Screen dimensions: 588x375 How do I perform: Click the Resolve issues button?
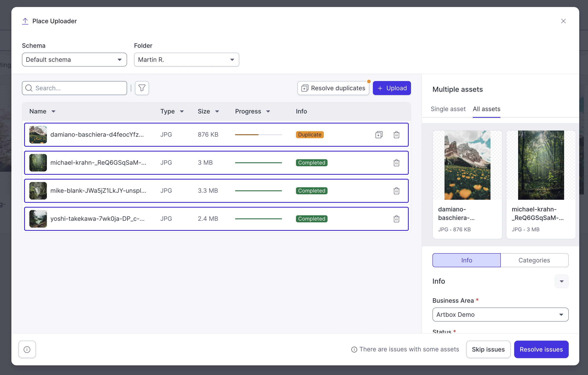(x=541, y=349)
